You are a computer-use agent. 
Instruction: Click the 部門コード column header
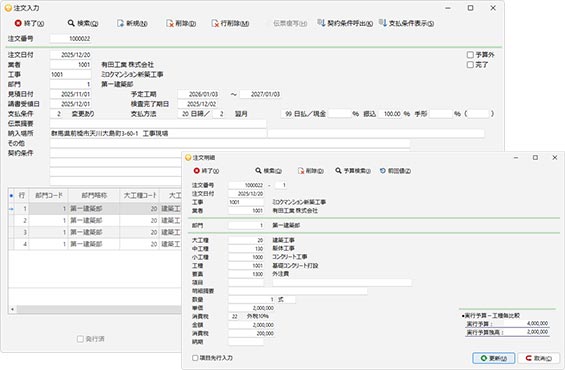tap(49, 196)
